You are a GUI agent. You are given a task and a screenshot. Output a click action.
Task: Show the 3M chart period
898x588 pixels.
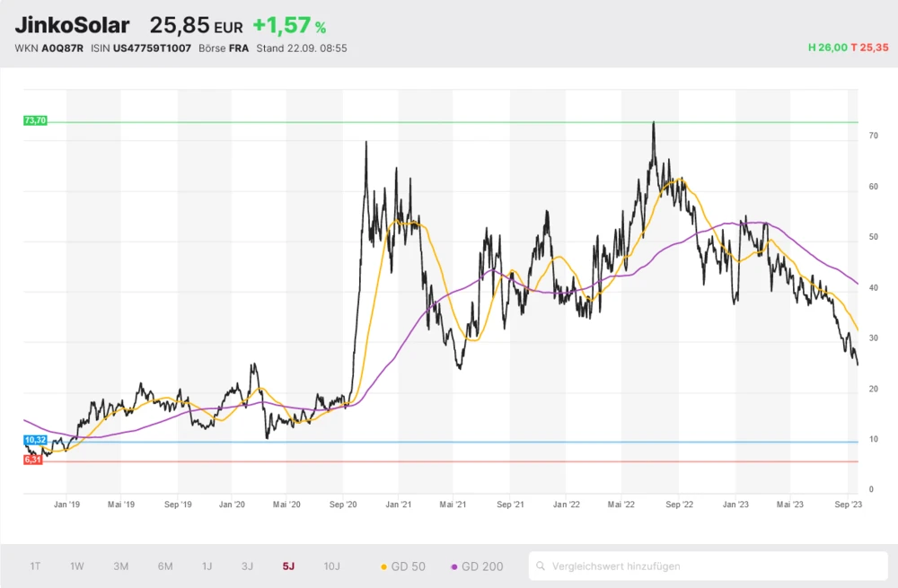pos(121,566)
